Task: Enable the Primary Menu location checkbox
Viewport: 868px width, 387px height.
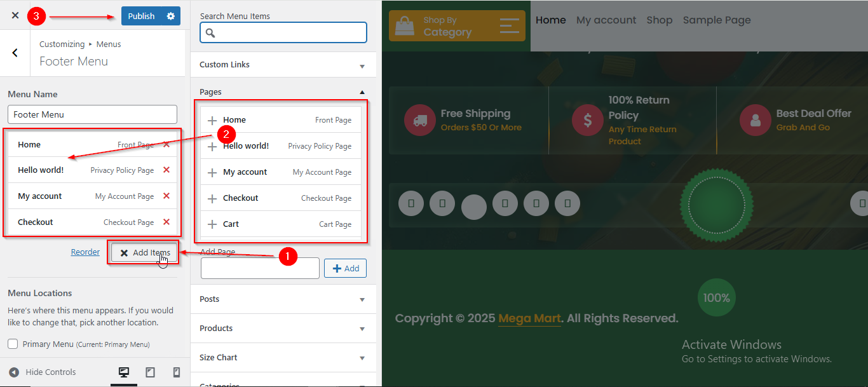Action: click(x=13, y=344)
